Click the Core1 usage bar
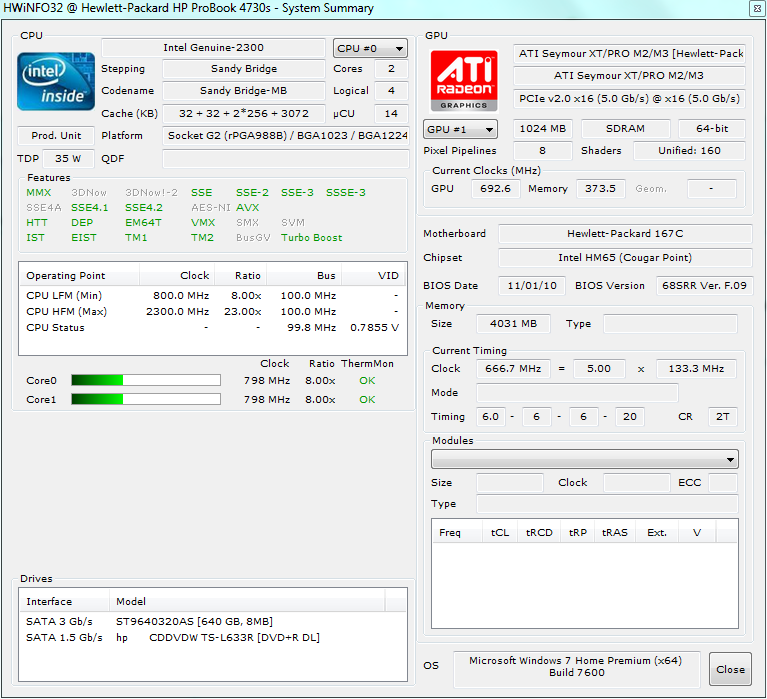The height and width of the screenshot is (699, 767). tap(146, 399)
